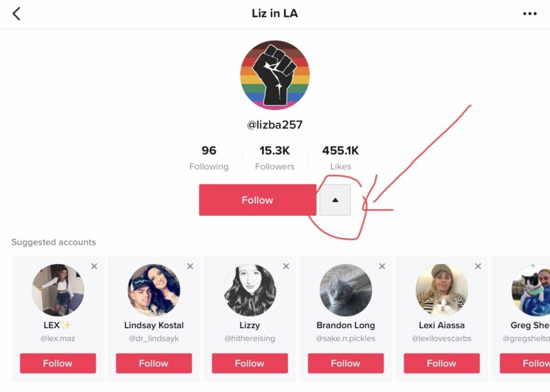The image size is (550, 392).
Task: Follow the LEX account
Action: point(58,363)
